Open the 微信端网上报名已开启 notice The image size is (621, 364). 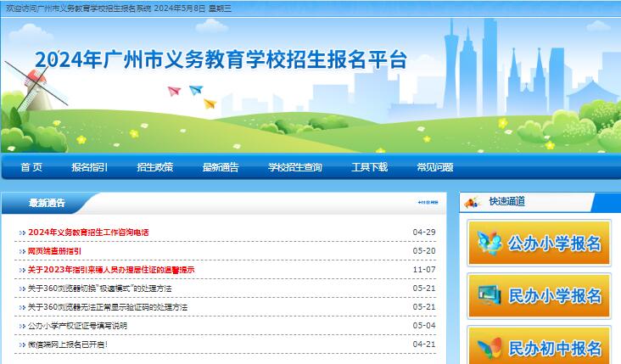point(68,344)
